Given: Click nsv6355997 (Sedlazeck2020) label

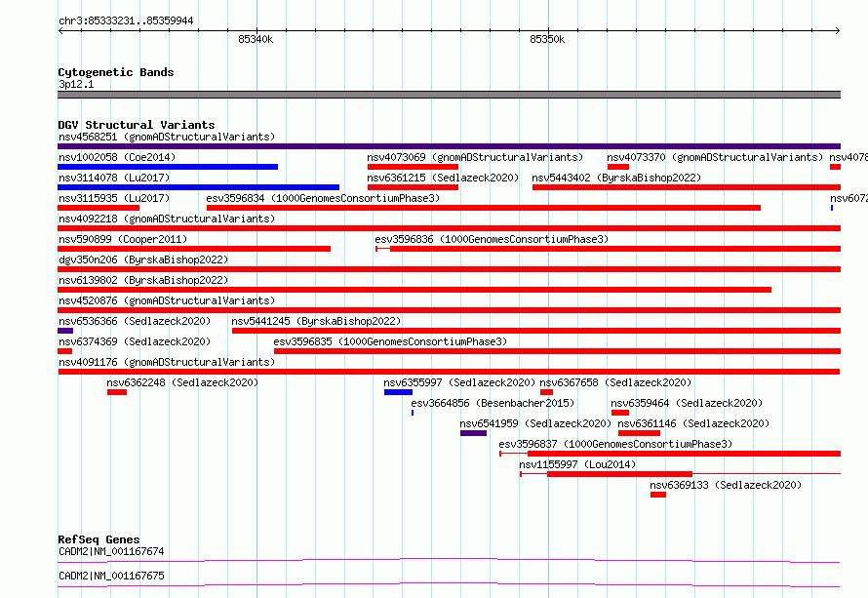Looking at the screenshot, I should coord(459,382).
